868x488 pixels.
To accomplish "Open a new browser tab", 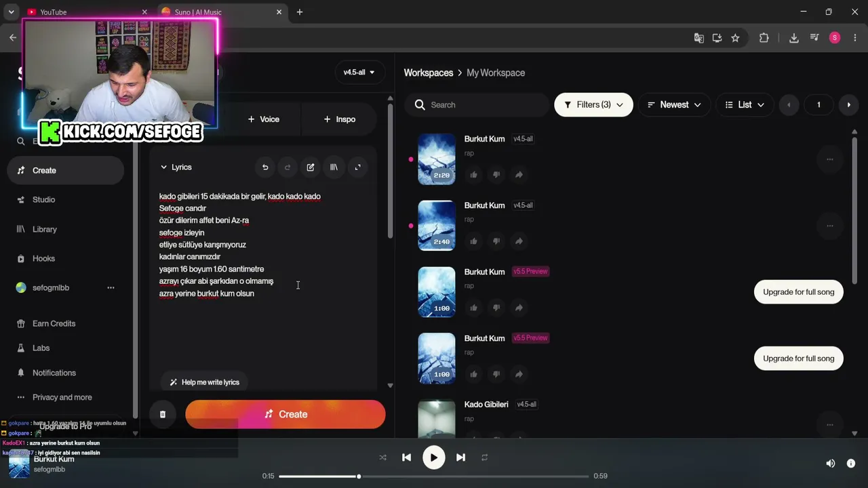I will tap(300, 12).
